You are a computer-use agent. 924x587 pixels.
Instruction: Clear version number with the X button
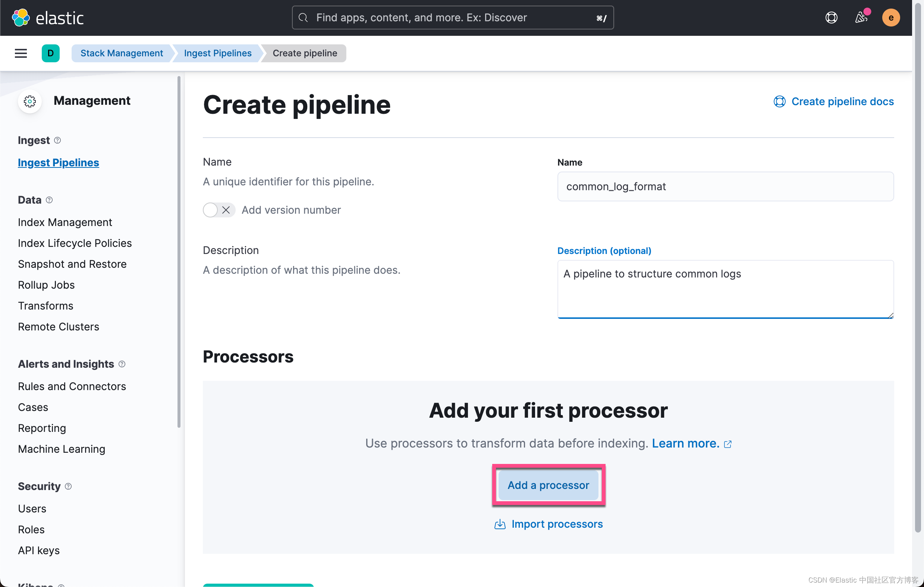(x=226, y=210)
